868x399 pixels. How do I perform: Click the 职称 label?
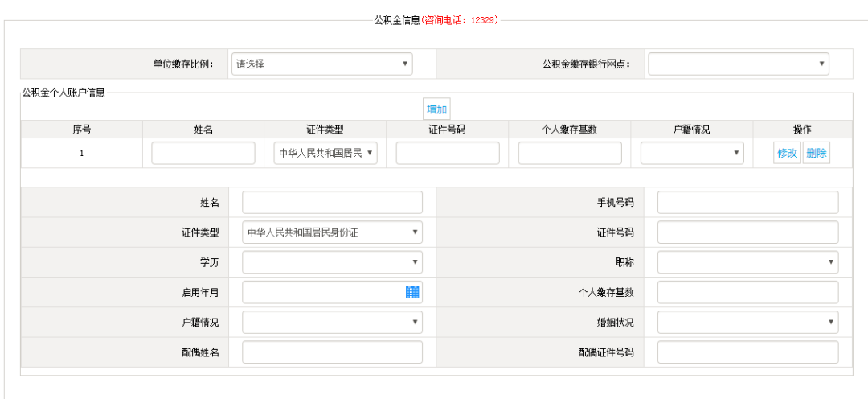click(x=625, y=262)
